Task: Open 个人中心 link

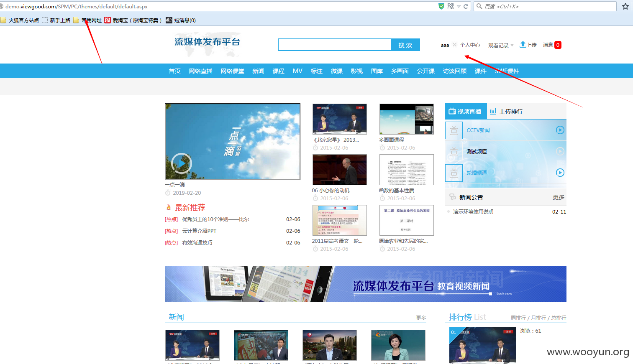Action: coord(470,45)
